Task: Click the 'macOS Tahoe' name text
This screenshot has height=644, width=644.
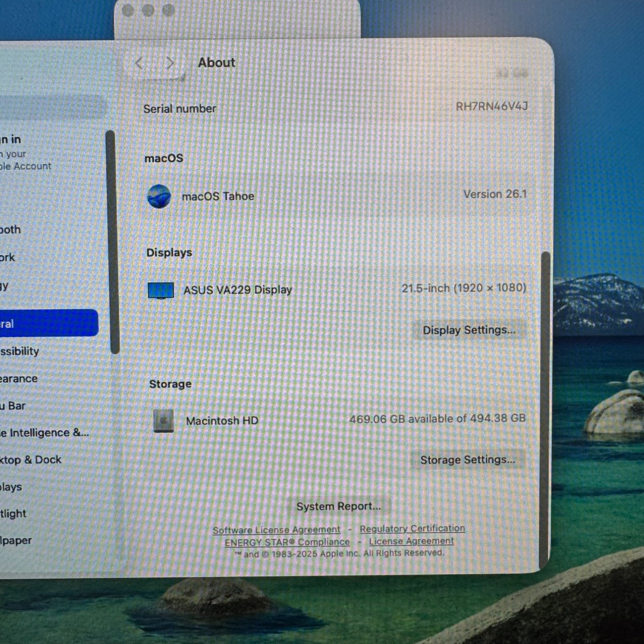Action: pos(218,196)
